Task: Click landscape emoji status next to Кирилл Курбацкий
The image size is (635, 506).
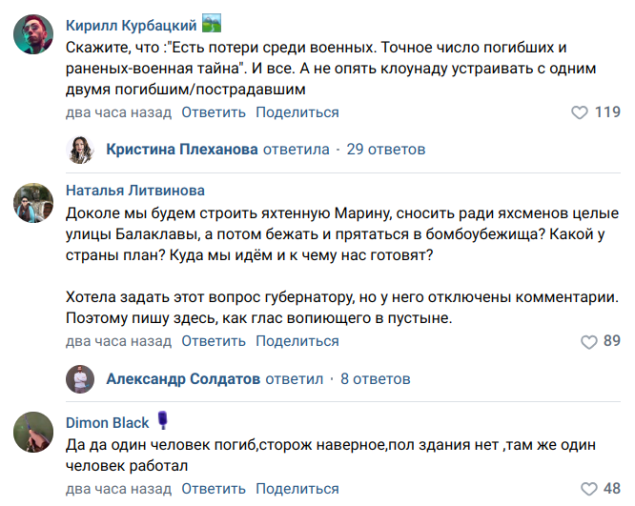Action: [212, 23]
